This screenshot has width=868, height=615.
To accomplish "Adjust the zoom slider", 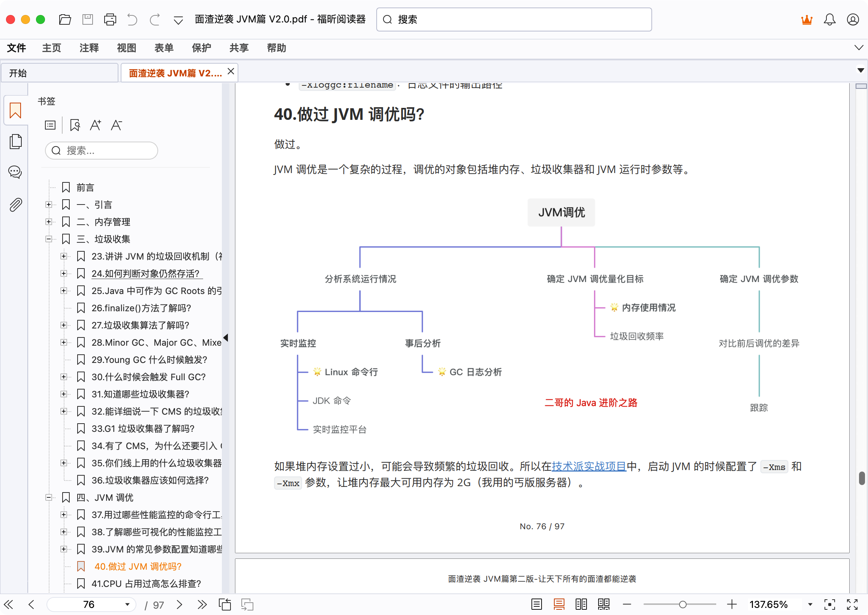I will 682,605.
